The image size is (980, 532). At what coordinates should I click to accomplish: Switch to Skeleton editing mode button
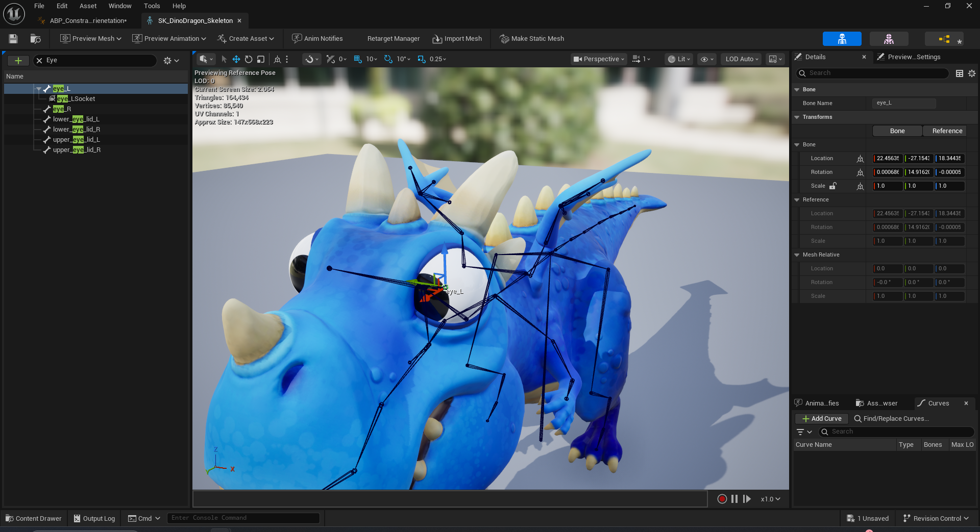[x=842, y=39]
